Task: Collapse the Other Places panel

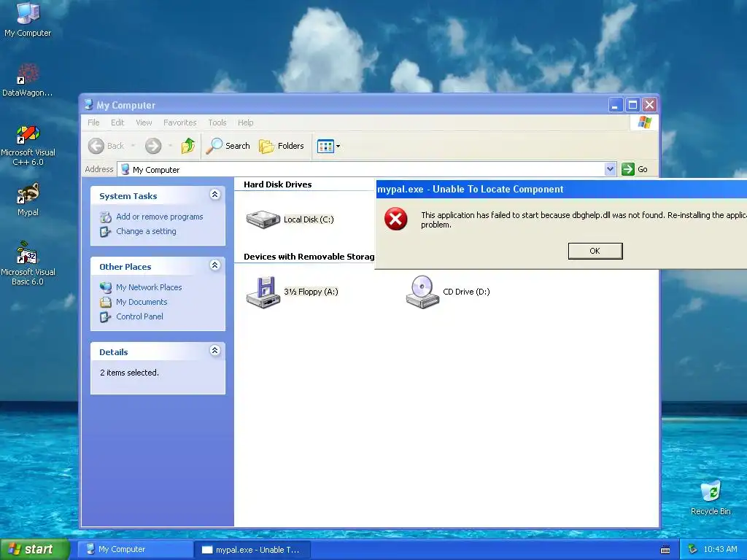Action: pyautogui.click(x=215, y=265)
